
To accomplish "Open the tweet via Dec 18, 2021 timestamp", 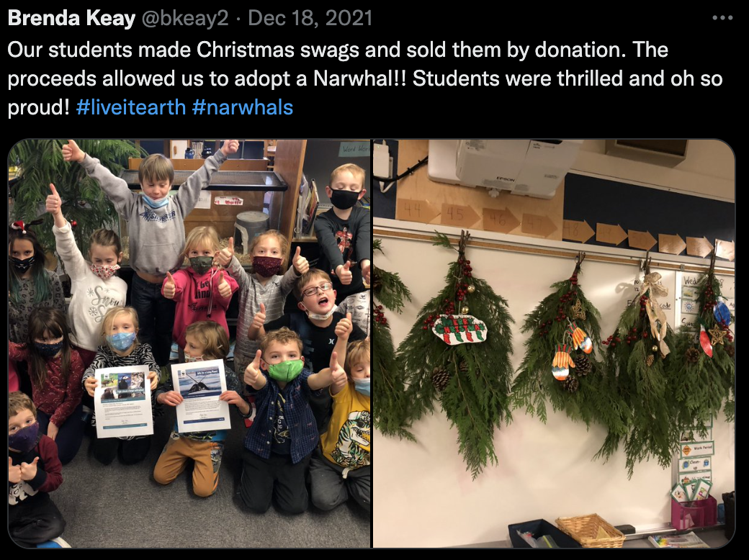I will (x=310, y=18).
